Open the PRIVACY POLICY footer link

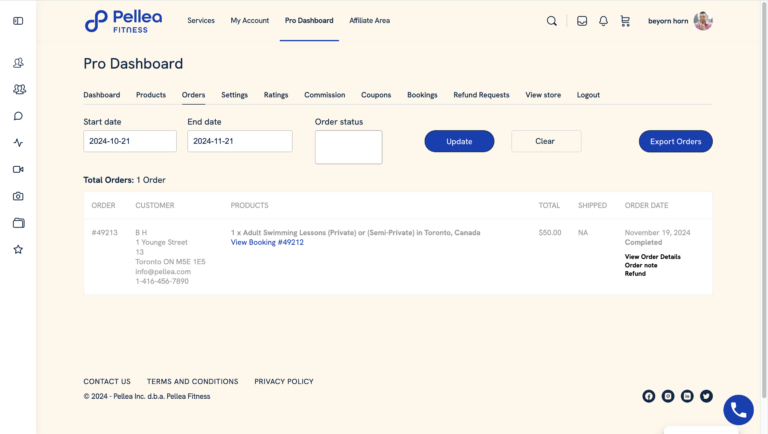click(x=284, y=381)
